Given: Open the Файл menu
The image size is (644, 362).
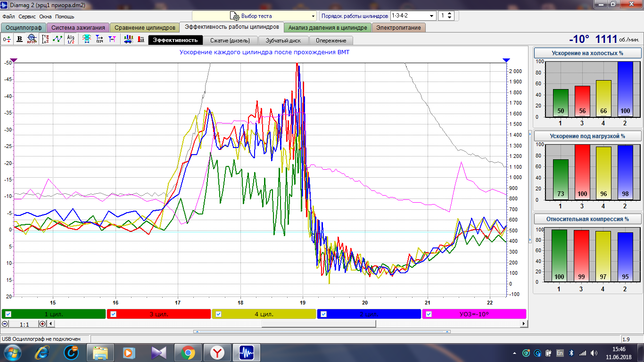Looking at the screenshot, I should point(8,16).
